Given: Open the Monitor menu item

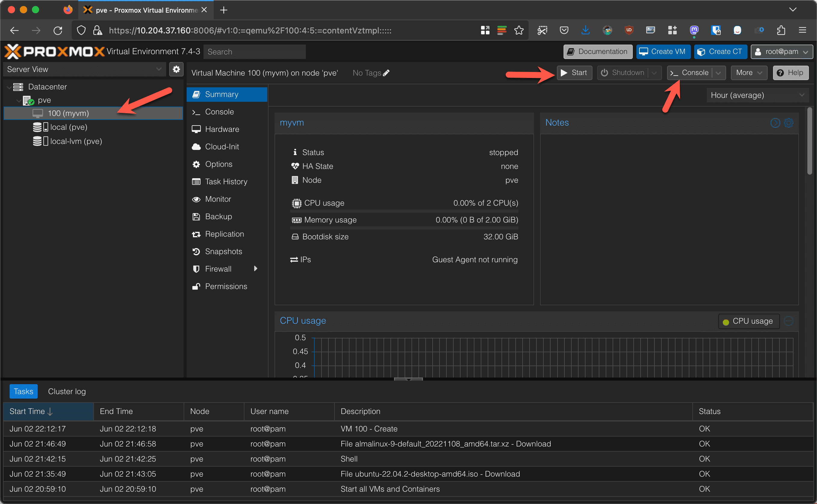Looking at the screenshot, I should 227,199.
